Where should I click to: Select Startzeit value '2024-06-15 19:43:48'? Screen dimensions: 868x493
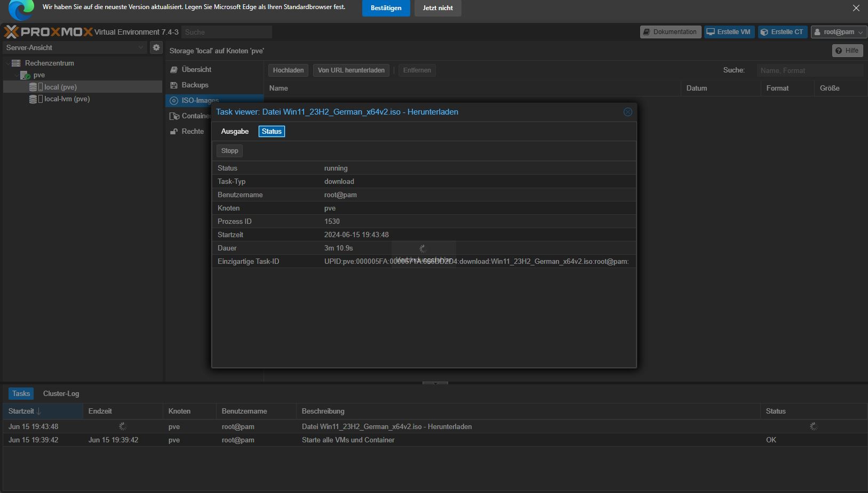click(x=356, y=235)
